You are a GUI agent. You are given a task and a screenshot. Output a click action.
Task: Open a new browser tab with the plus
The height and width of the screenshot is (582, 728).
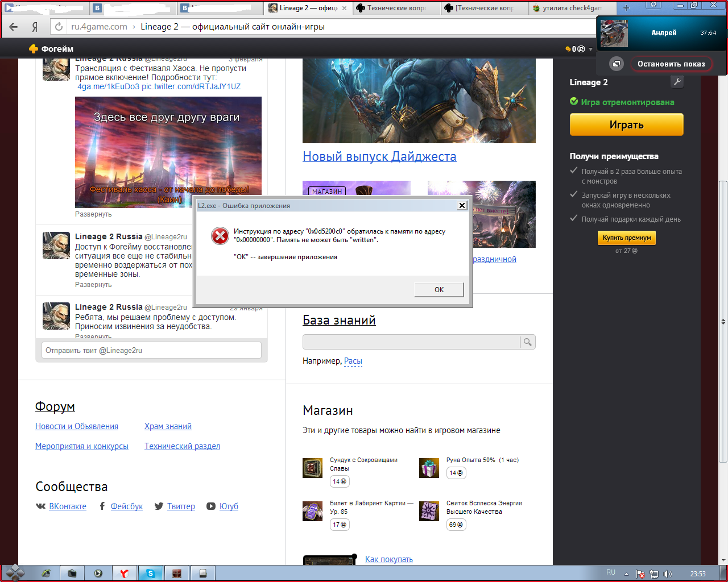pyautogui.click(x=626, y=8)
